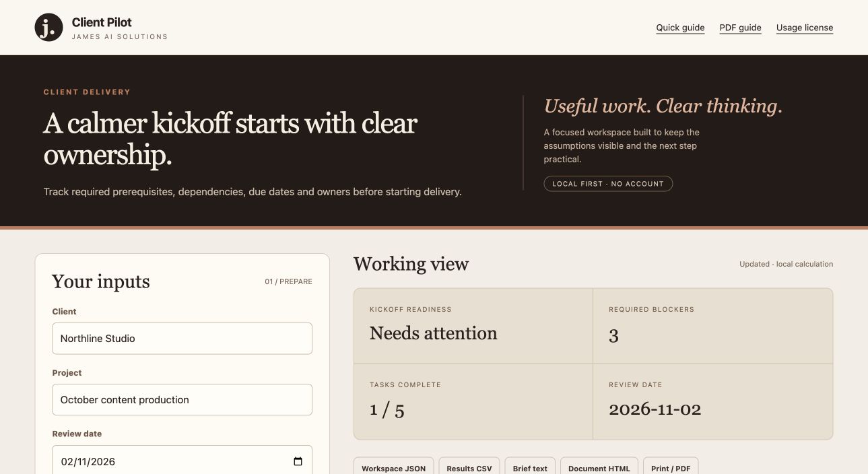The width and height of the screenshot is (868, 474).
Task: Click the CLIENT DELIVERY eyebrow label
Action: click(87, 92)
